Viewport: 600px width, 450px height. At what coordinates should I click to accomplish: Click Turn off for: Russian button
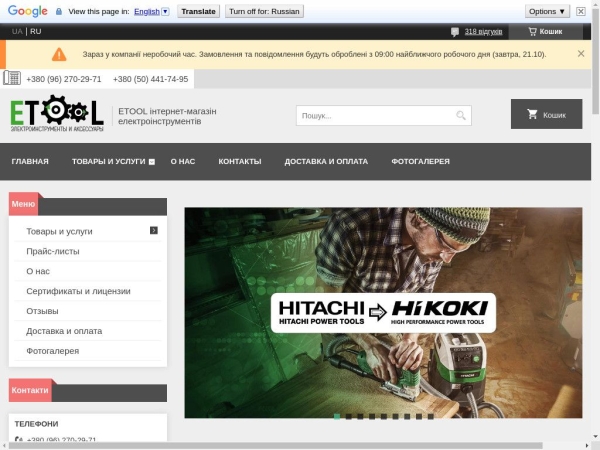[x=264, y=11]
